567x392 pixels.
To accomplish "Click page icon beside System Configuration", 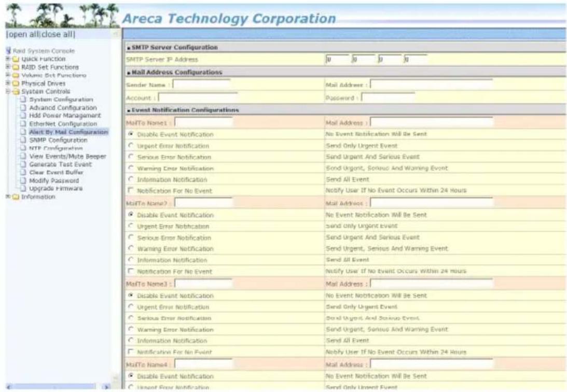I will [23, 100].
